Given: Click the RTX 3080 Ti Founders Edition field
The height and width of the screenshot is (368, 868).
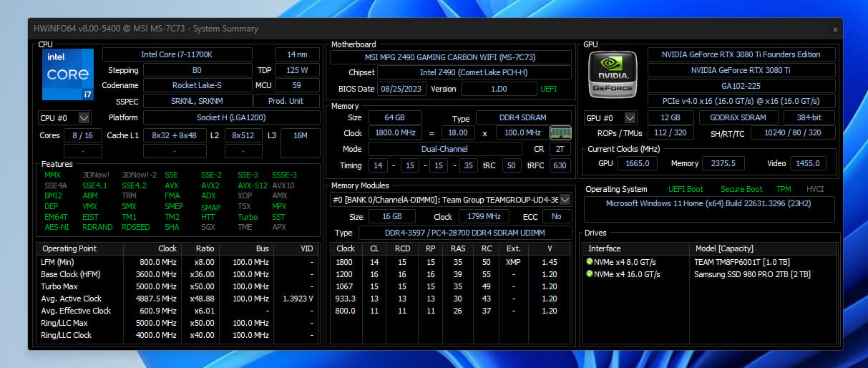Looking at the screenshot, I should 741,54.
